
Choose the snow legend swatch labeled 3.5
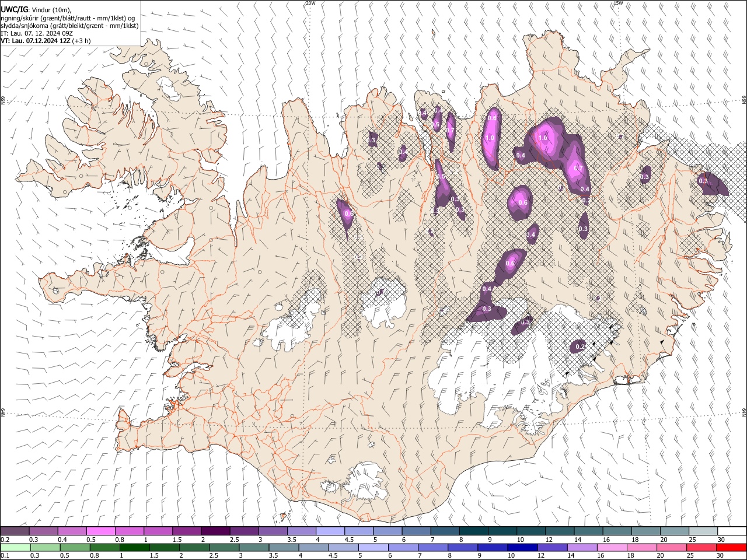(302, 531)
